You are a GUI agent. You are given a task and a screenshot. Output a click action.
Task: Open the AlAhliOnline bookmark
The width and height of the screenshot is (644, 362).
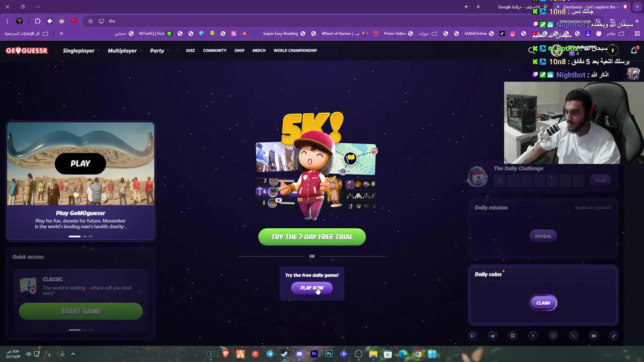pyautogui.click(x=478, y=34)
